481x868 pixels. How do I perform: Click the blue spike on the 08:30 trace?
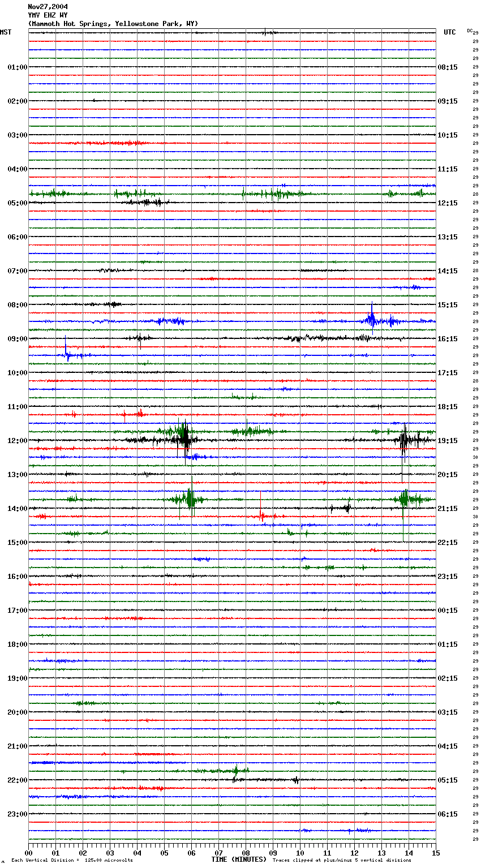(372, 320)
